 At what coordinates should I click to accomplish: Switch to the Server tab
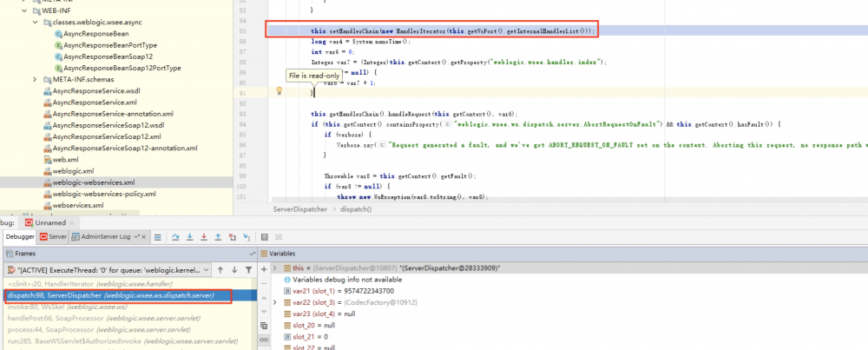coord(53,237)
